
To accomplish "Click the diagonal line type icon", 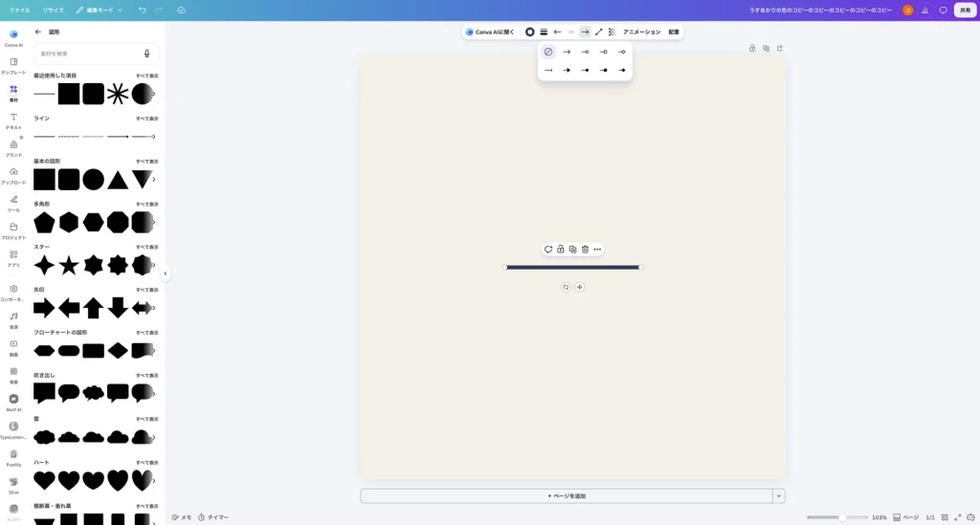I will pyautogui.click(x=599, y=32).
